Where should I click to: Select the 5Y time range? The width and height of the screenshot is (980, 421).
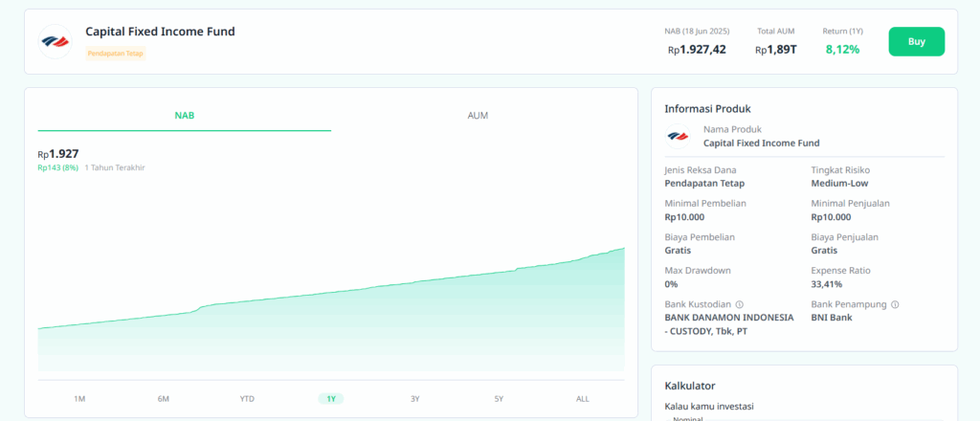(x=499, y=398)
